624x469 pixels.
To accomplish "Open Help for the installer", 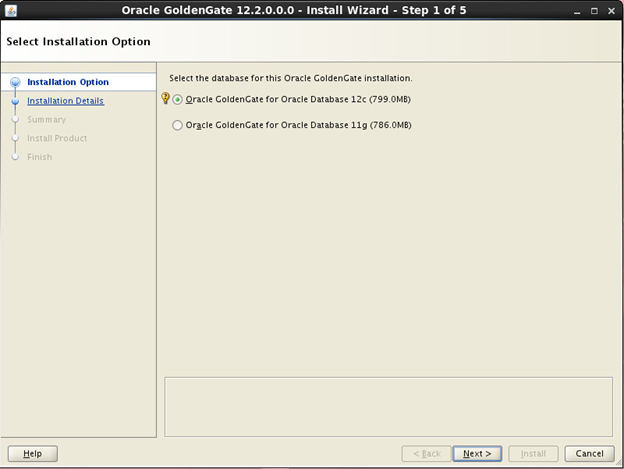I will click(x=33, y=453).
